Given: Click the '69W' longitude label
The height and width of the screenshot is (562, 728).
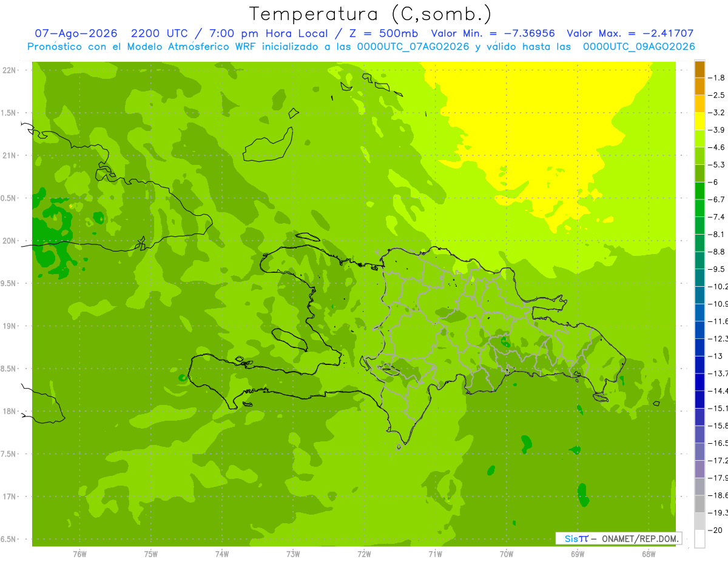Looking at the screenshot, I should 578,554.
